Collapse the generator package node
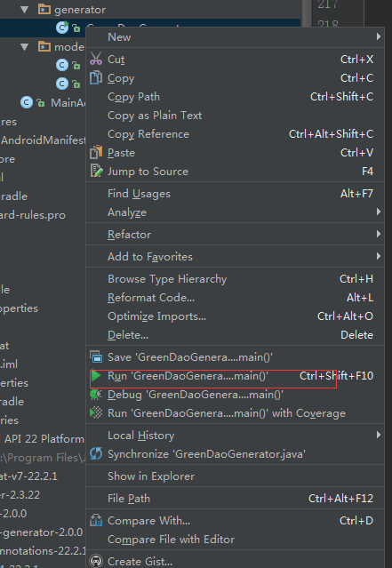392x568 pixels. [x=25, y=10]
